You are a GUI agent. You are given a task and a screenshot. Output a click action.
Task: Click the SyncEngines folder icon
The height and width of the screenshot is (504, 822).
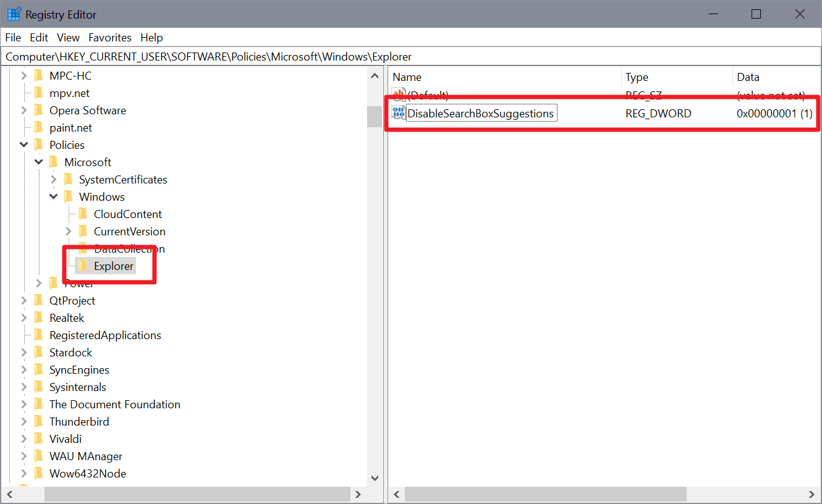39,370
